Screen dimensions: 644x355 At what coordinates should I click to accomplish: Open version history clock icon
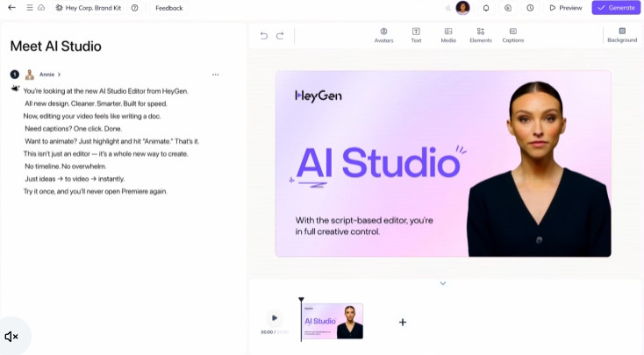530,8
